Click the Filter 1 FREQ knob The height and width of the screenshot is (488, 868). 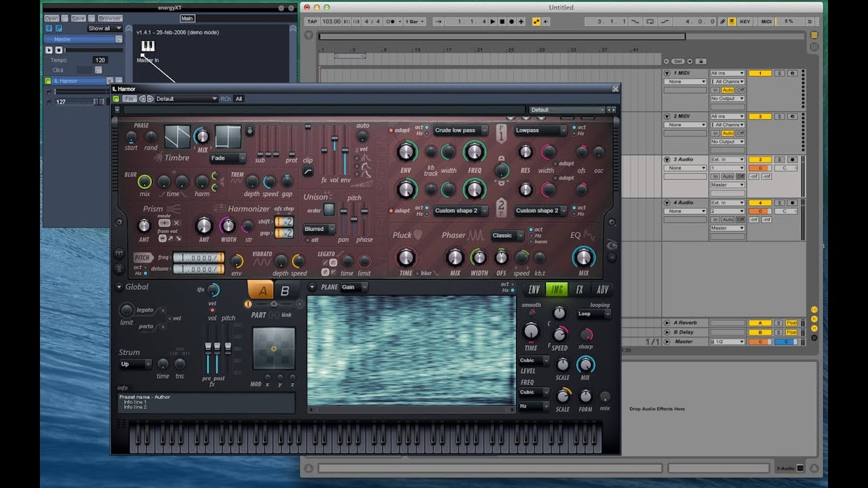[475, 151]
